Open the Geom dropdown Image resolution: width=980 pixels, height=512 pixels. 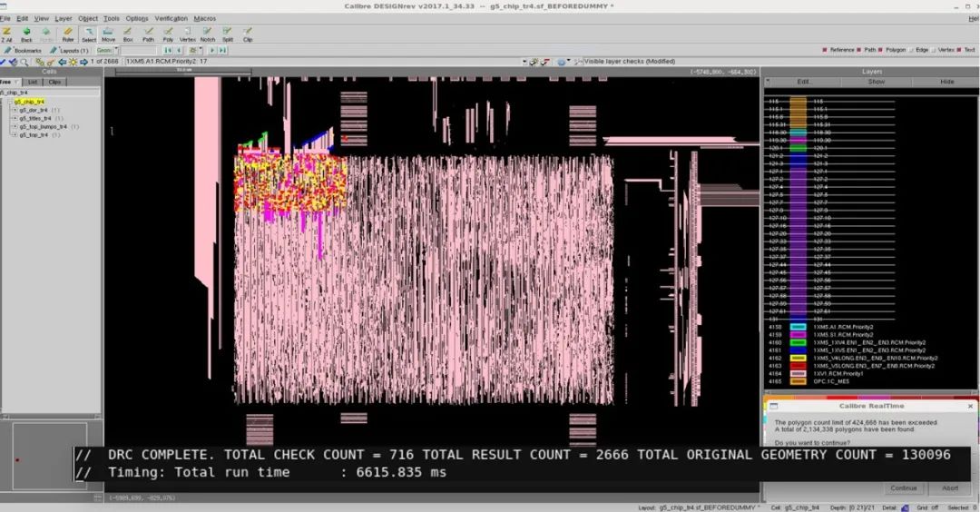tap(105, 50)
